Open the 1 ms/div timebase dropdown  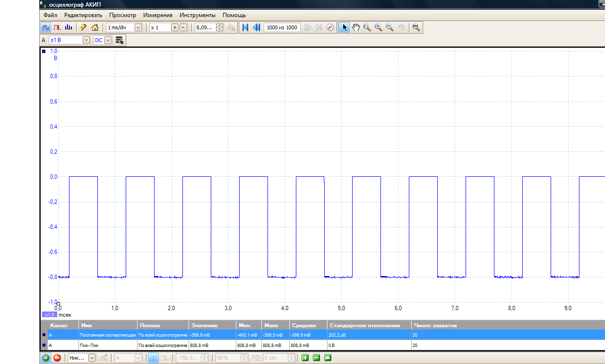(138, 27)
